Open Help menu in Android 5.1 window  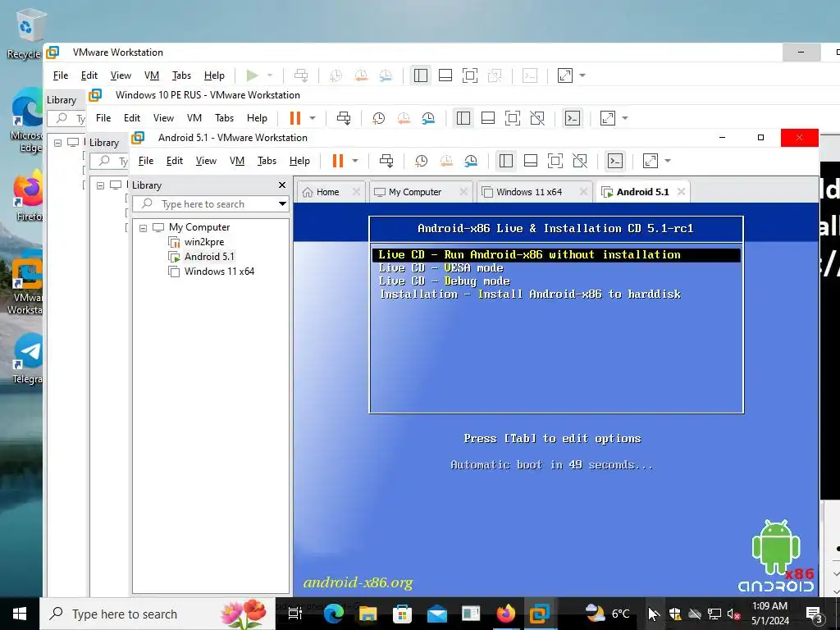[299, 161]
